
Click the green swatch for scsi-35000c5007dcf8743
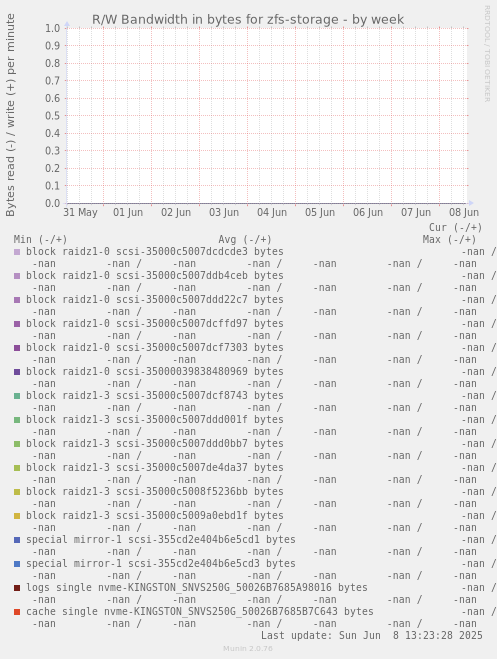[x=17, y=396]
